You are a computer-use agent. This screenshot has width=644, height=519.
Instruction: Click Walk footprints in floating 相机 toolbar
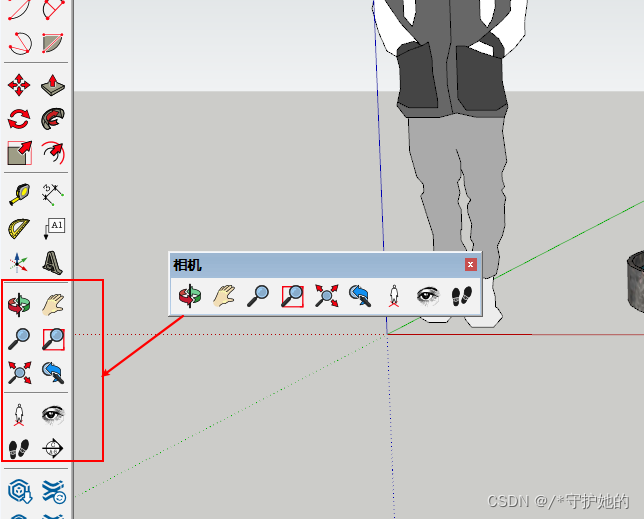(462, 296)
